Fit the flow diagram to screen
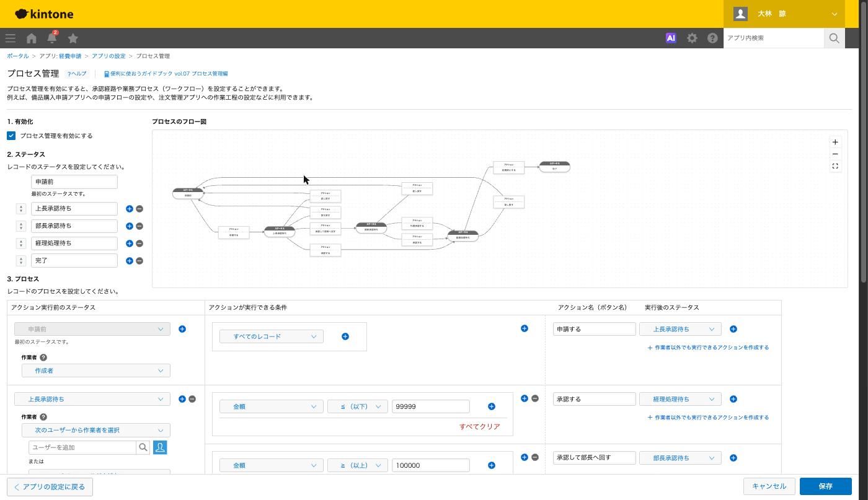The width and height of the screenshot is (868, 500). [835, 166]
